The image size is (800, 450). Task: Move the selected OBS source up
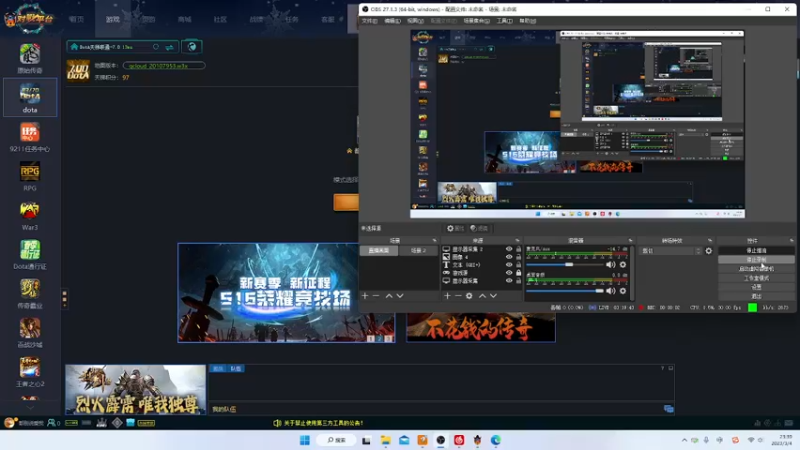point(482,295)
